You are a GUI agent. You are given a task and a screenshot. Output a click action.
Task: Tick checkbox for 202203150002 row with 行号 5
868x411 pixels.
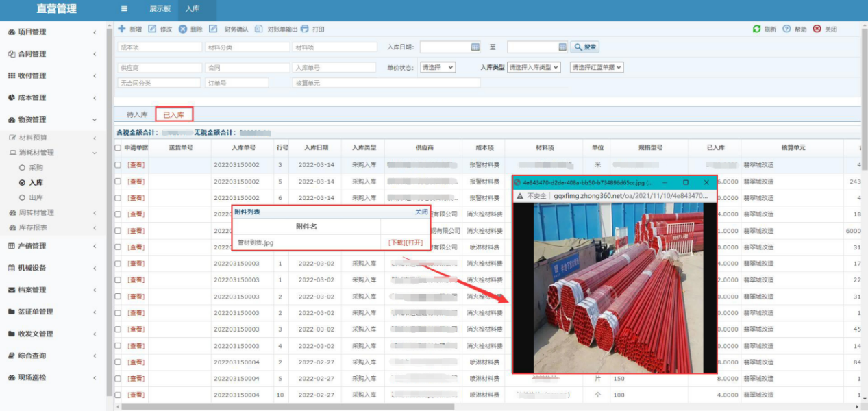118,182
